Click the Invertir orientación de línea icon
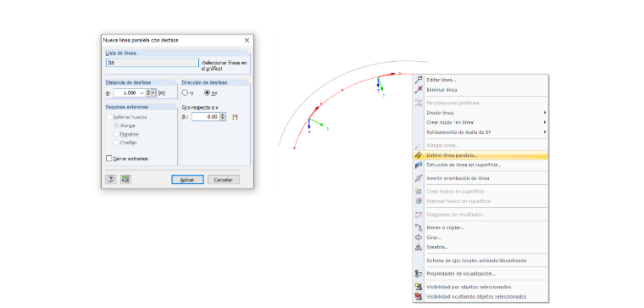Viewport: 644px width, 308px height. (419, 178)
